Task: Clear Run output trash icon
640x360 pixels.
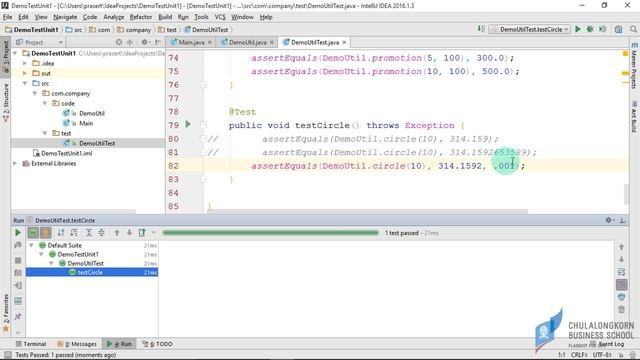Action: click(x=621, y=309)
